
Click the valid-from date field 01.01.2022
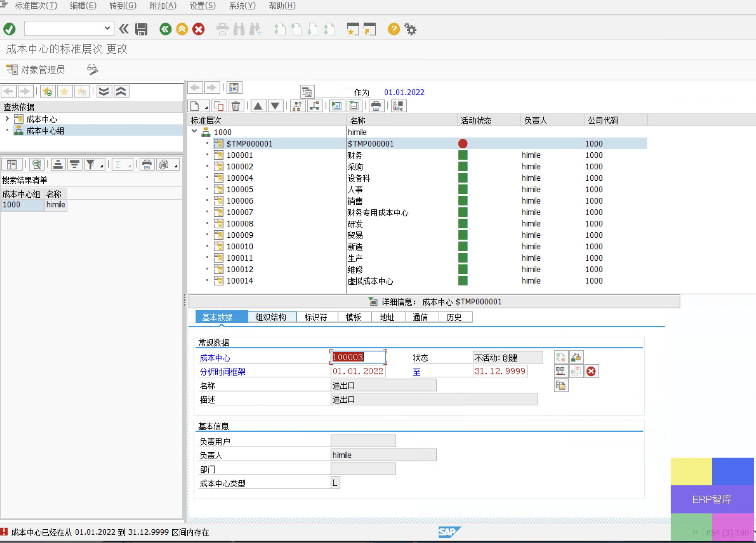click(358, 371)
